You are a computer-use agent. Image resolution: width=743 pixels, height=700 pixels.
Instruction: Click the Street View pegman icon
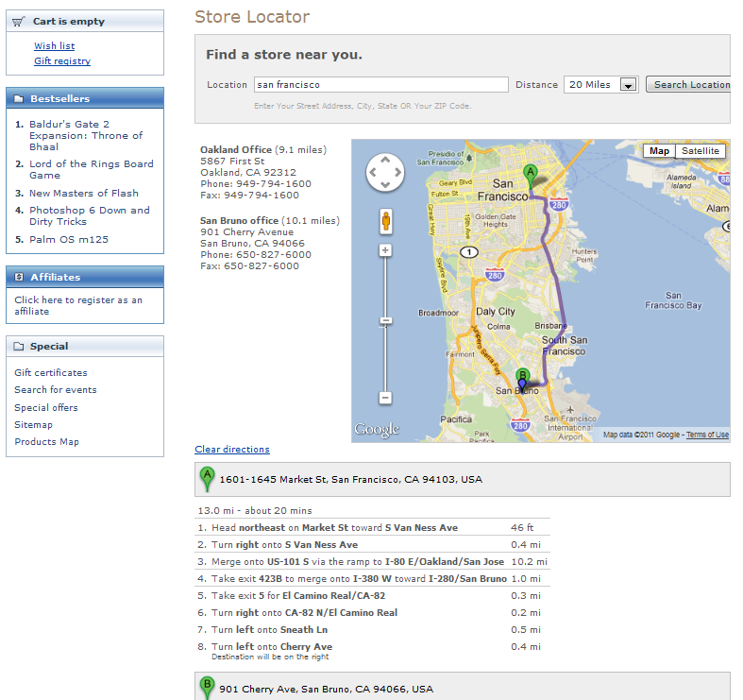tap(386, 221)
